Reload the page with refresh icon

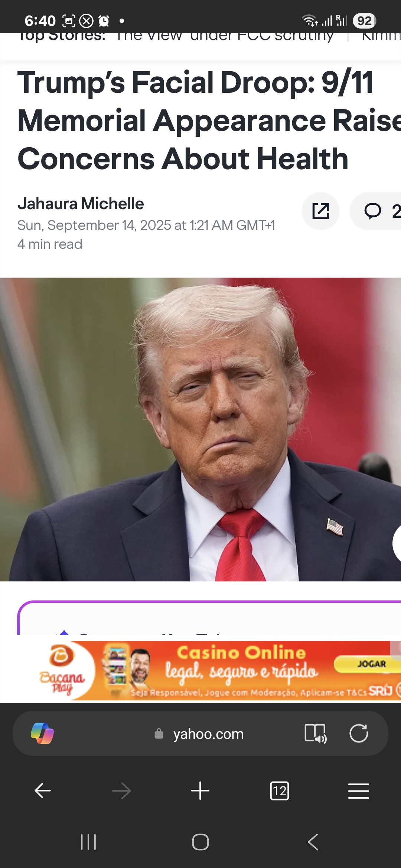(x=359, y=733)
